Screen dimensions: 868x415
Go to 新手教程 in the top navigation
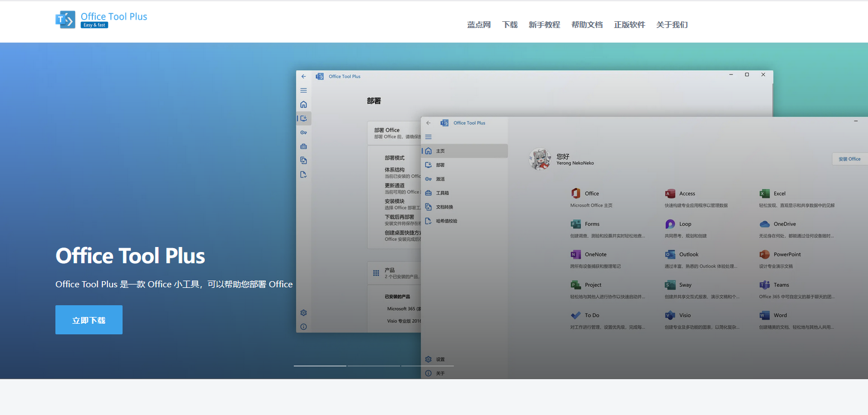545,25
